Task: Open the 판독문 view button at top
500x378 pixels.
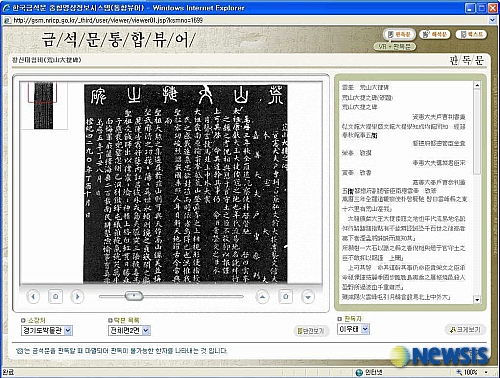Action: point(399,34)
